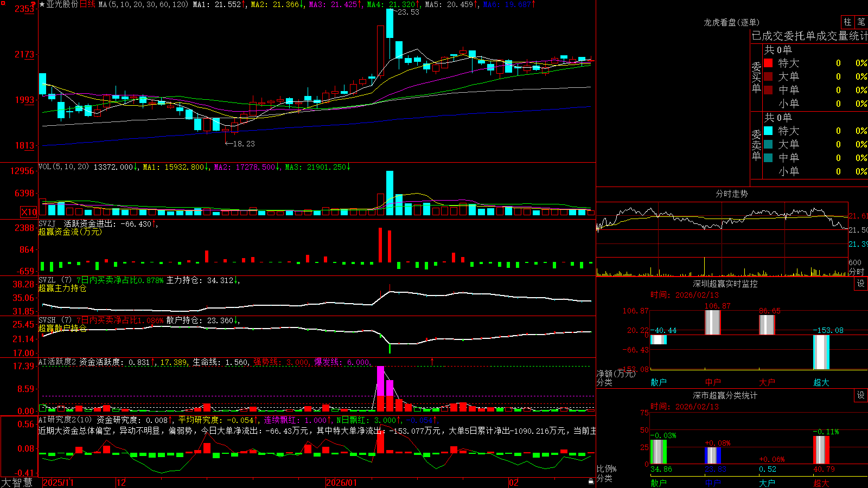Open the MA(5,10,20,30,60,120) indicator parameters
Screen dimensions: 868x488
coord(143,4)
